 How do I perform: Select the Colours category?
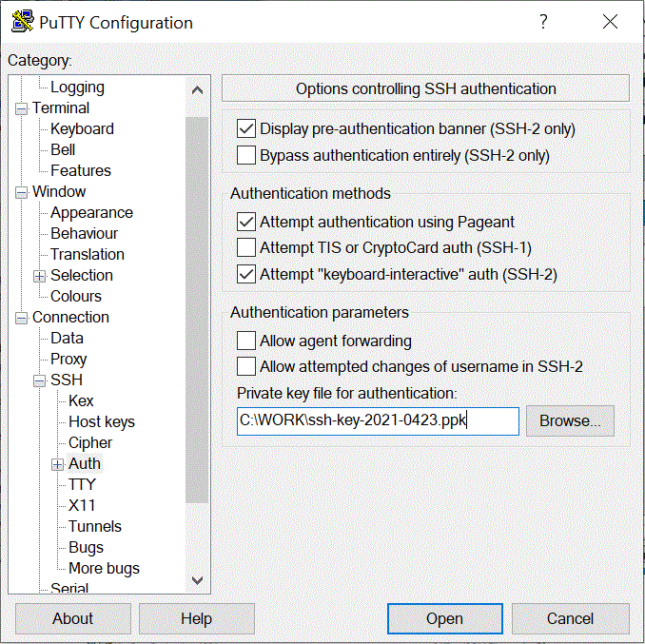[76, 296]
